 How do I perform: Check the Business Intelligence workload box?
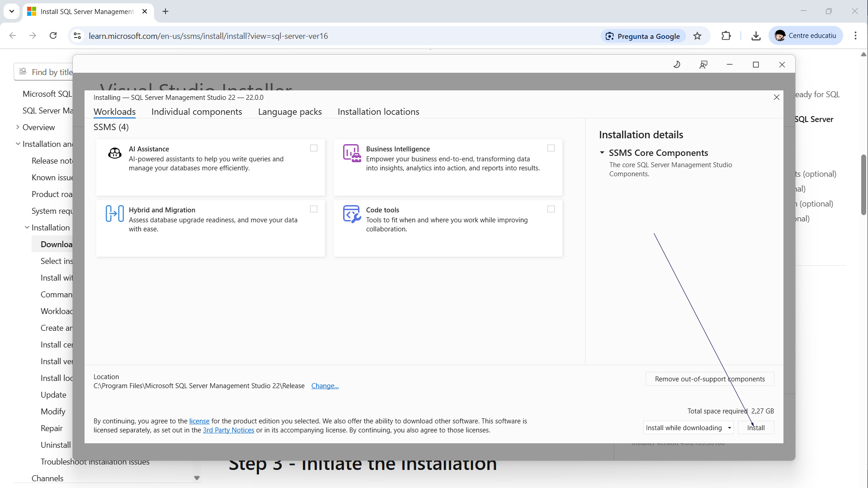click(551, 148)
